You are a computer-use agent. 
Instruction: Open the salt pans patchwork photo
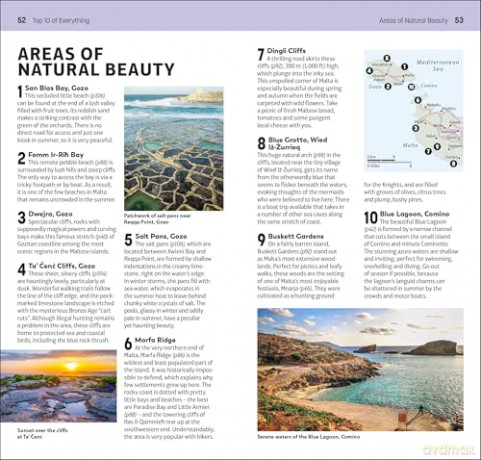pos(174,149)
